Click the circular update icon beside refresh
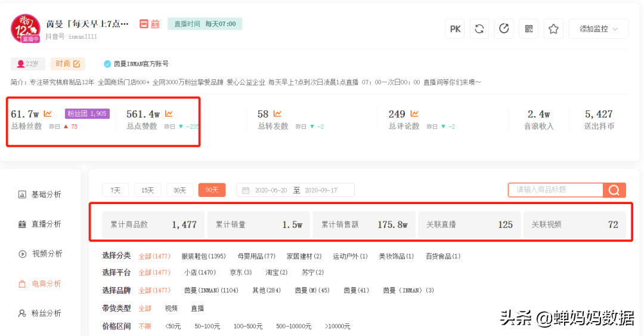644x336 pixels. 504,29
